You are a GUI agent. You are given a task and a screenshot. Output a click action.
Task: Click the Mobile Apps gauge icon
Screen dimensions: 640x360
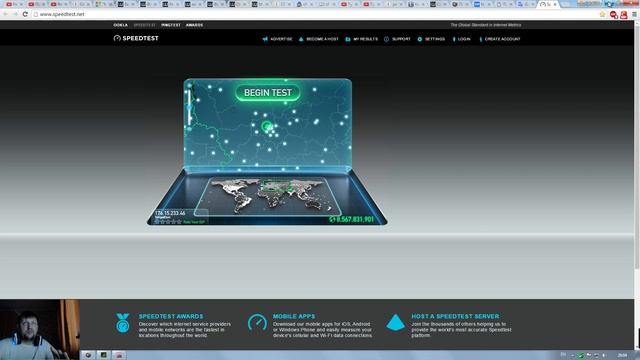click(258, 322)
